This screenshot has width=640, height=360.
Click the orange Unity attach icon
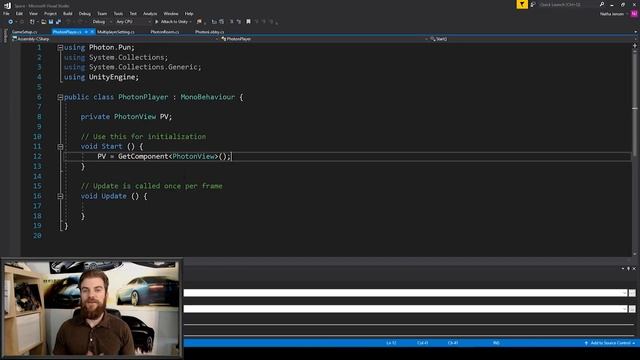pos(199,22)
